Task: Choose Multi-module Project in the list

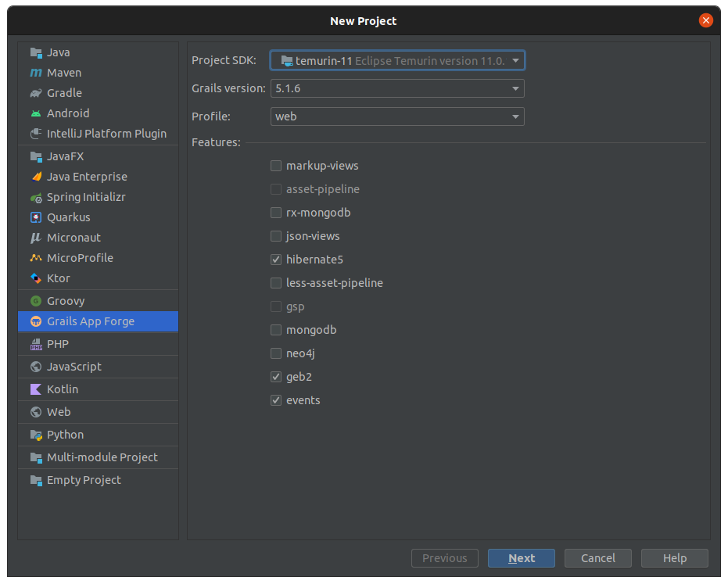Action: coord(98,457)
